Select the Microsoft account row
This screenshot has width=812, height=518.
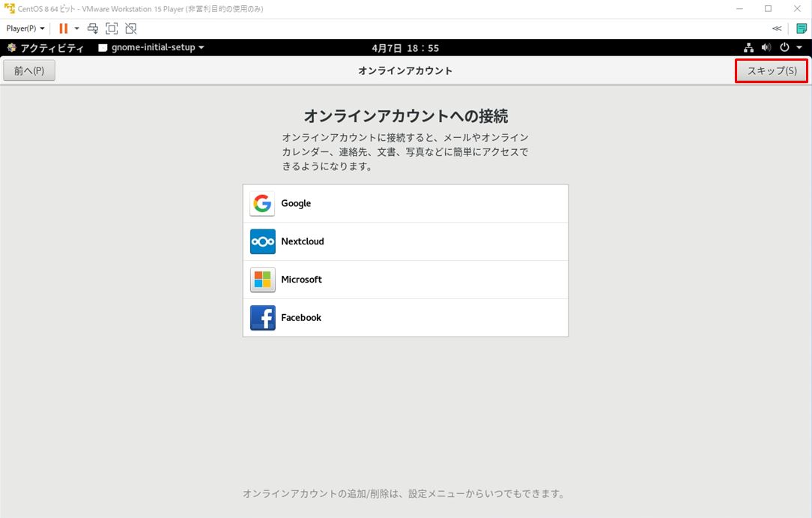tap(405, 280)
